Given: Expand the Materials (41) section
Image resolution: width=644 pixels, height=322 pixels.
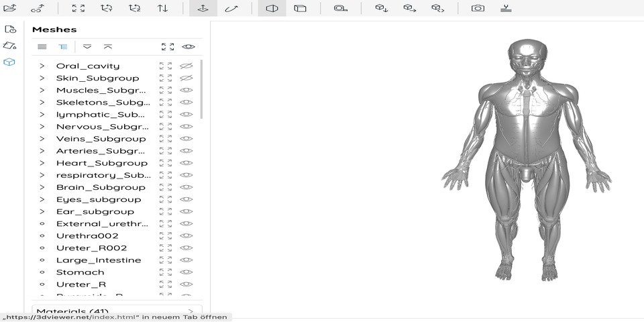Looking at the screenshot, I should (117, 311).
